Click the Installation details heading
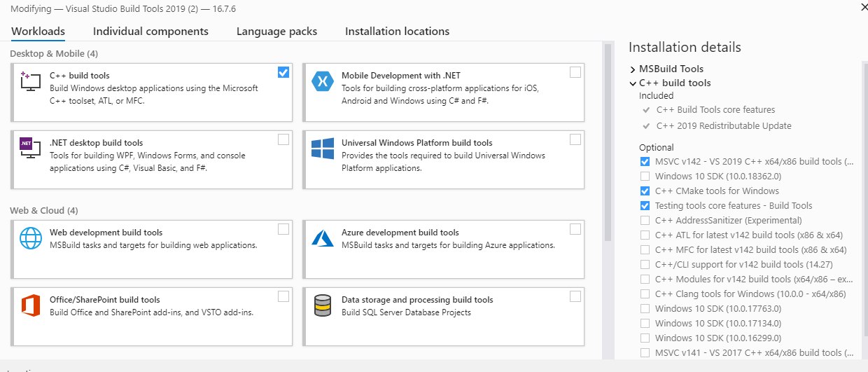Viewport: 868px width, 372px height. pyautogui.click(x=685, y=48)
